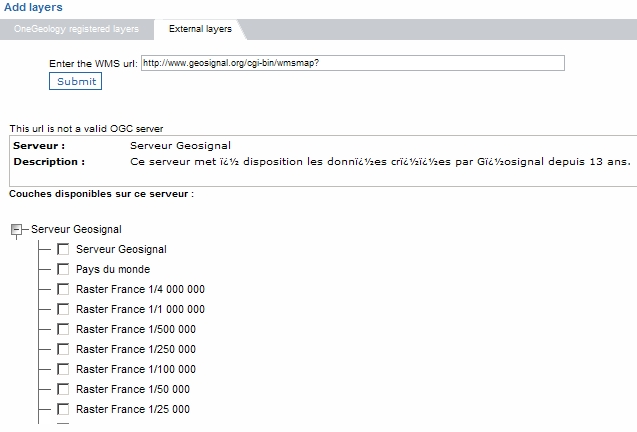Tick Raster France 1/4 000 000 checkbox

tap(63, 289)
